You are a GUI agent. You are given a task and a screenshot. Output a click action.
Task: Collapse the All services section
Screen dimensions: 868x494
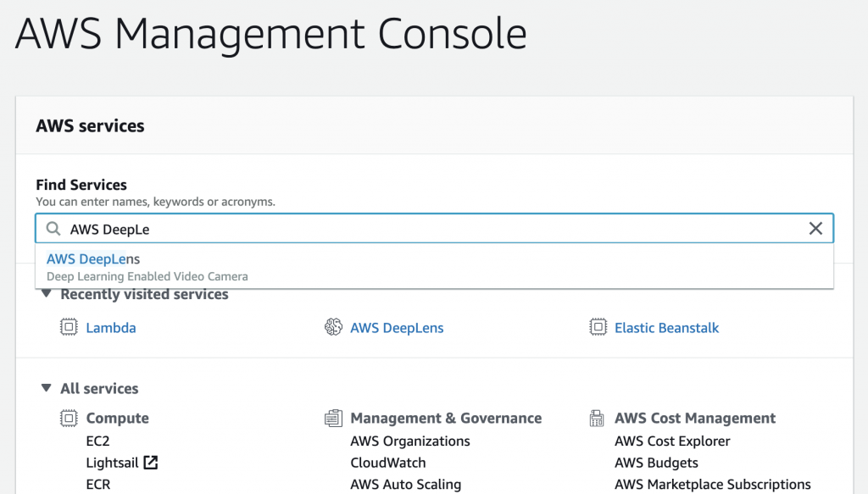point(47,388)
